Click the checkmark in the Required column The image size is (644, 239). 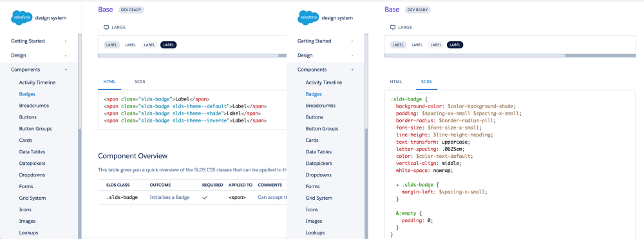[x=205, y=198]
